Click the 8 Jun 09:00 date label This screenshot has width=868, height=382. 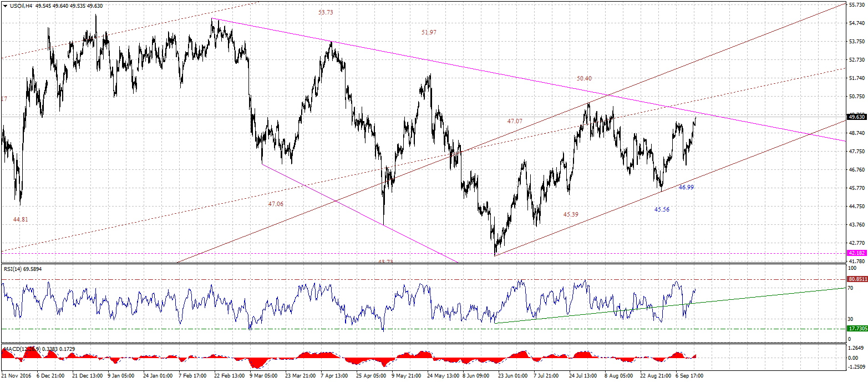point(477,376)
